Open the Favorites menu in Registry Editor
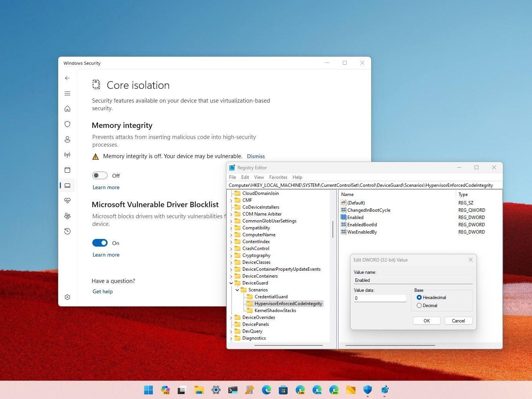 point(278,177)
